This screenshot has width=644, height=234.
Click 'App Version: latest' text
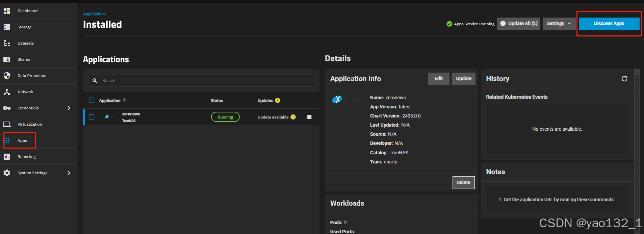pos(390,107)
